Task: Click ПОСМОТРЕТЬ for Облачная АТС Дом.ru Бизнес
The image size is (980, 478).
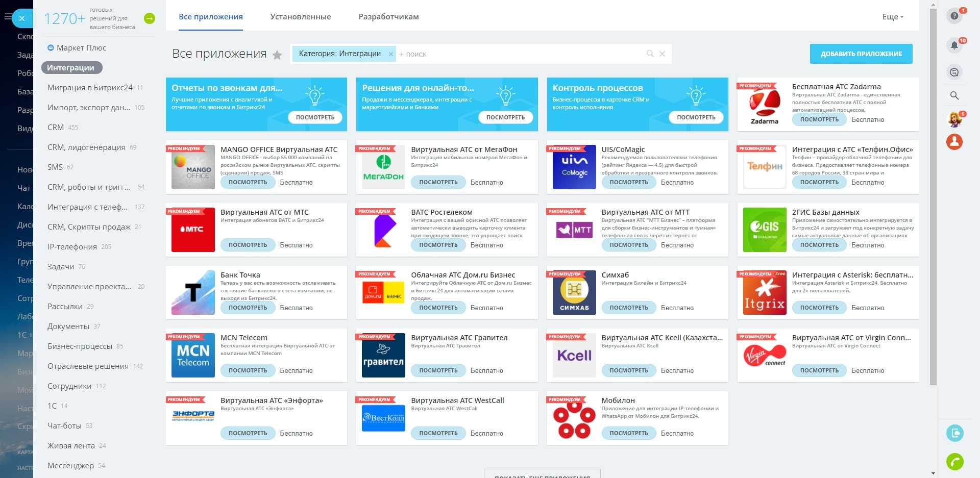Action: [438, 308]
